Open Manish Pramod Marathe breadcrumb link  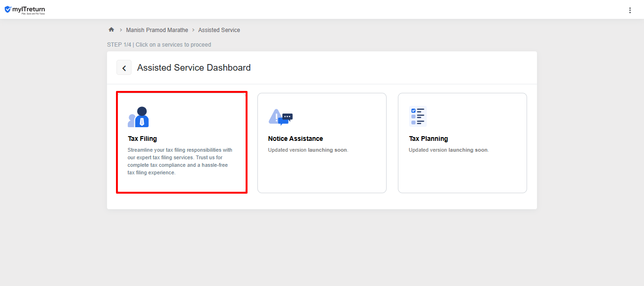[157, 30]
